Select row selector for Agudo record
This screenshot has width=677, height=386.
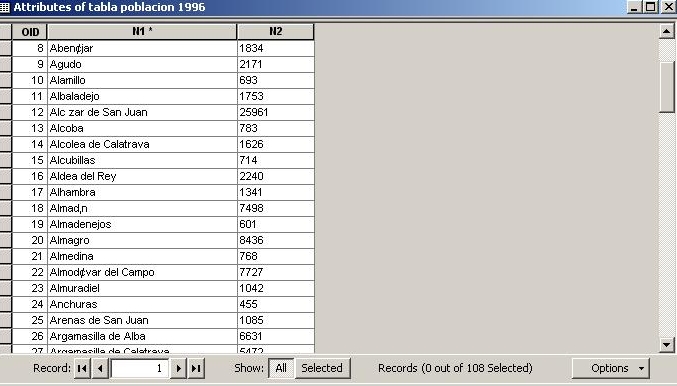(x=6, y=64)
